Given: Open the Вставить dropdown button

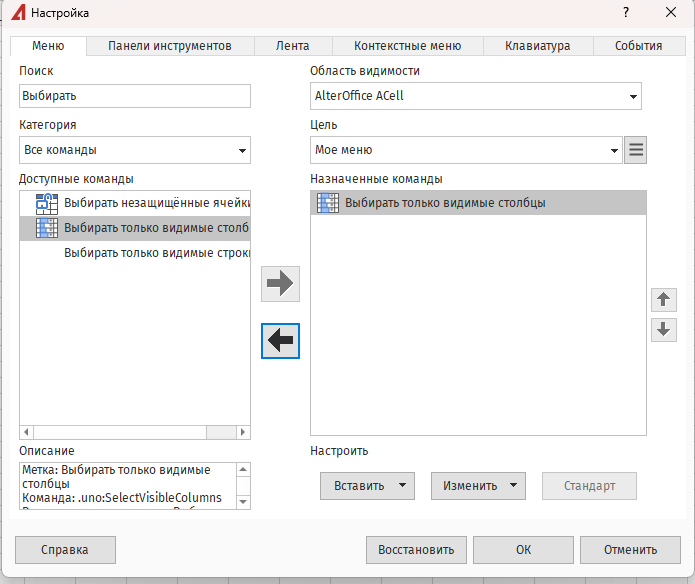Looking at the screenshot, I should click(367, 486).
